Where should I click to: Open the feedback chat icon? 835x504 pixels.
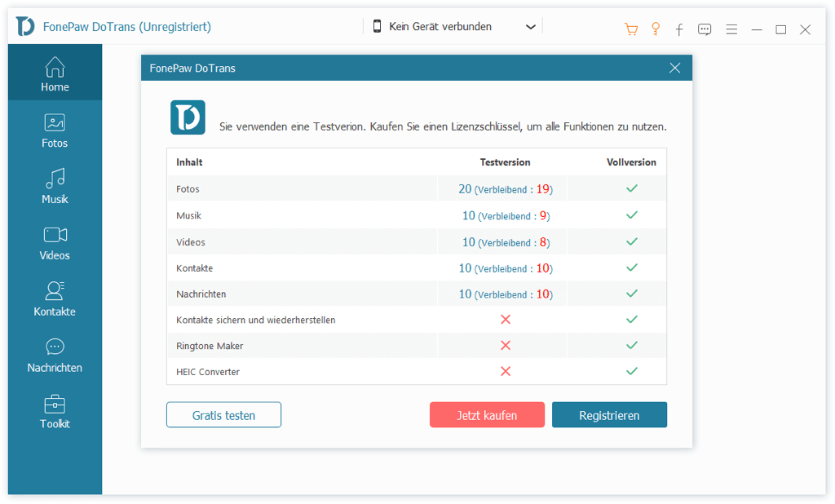[x=705, y=29]
